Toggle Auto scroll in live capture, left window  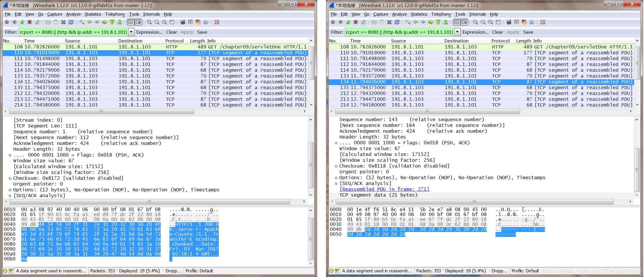(x=138, y=22)
